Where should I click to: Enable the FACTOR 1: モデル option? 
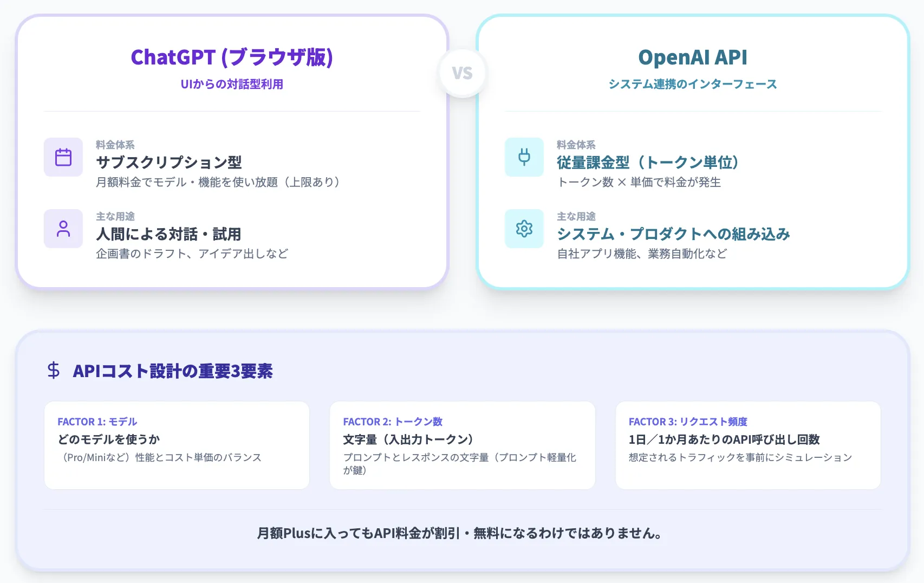tap(177, 445)
